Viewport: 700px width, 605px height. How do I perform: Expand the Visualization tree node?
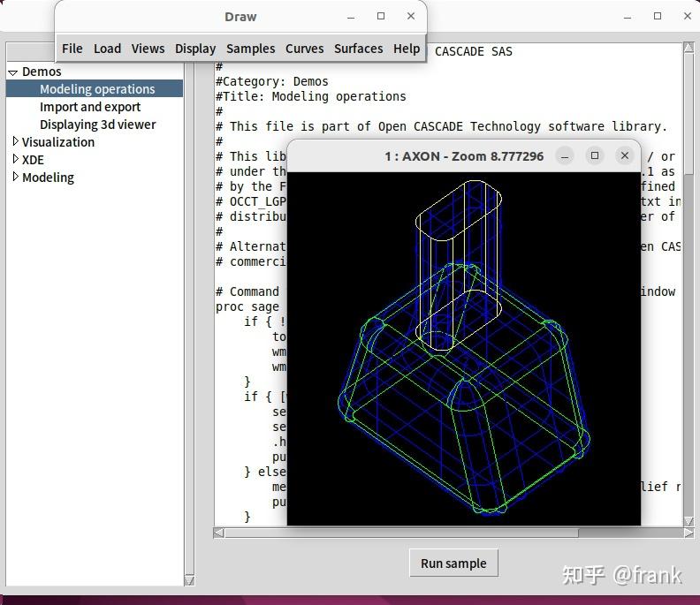pos(15,141)
